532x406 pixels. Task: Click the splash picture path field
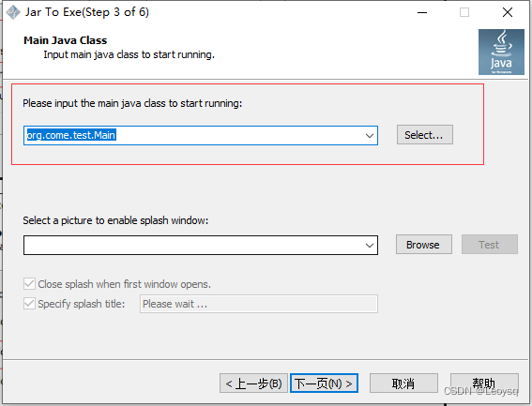click(x=201, y=246)
